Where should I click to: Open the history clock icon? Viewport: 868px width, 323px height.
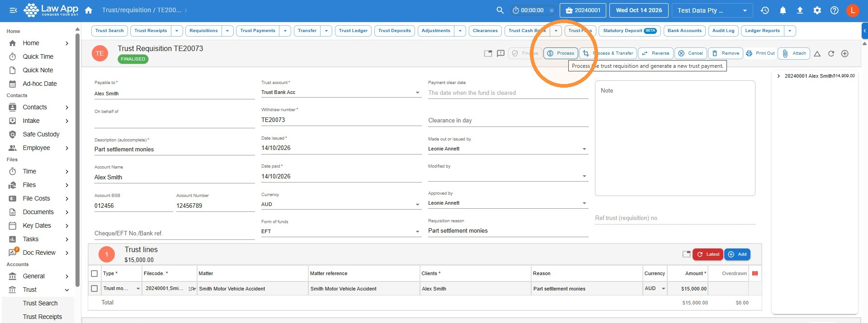(765, 10)
